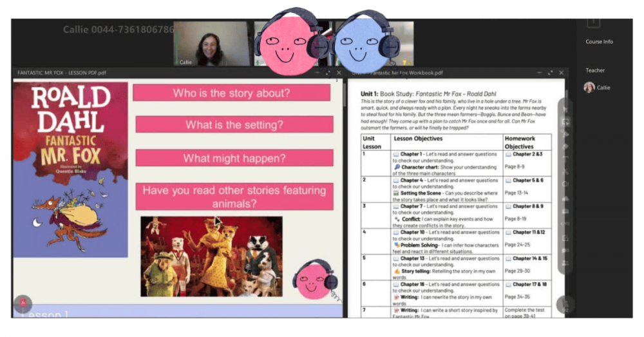Image resolution: width=644 pixels, height=337 pixels.
Task: Maximize the lesson PDF window
Action: [x=328, y=73]
